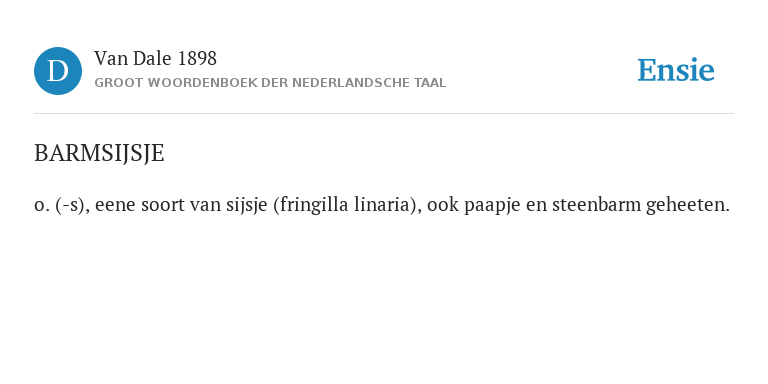
Task: Click the gender abbreviation 'o.' in definition
Action: point(41,205)
